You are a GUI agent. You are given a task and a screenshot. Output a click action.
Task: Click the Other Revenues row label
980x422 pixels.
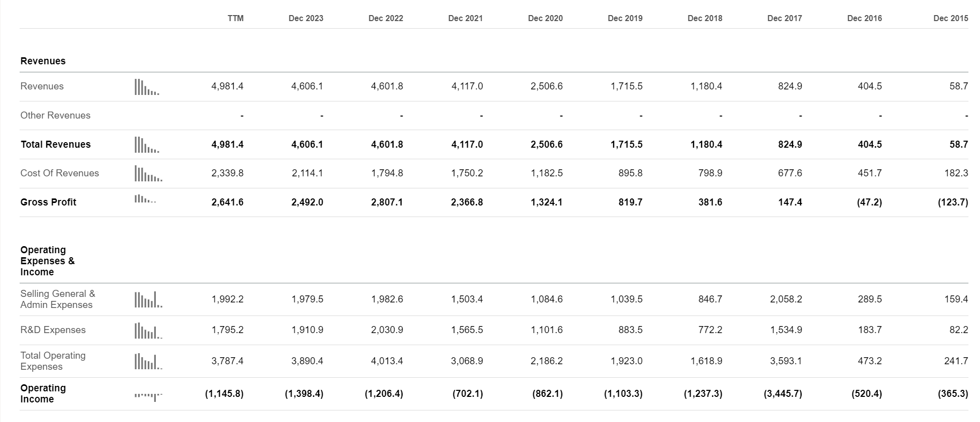(x=55, y=116)
